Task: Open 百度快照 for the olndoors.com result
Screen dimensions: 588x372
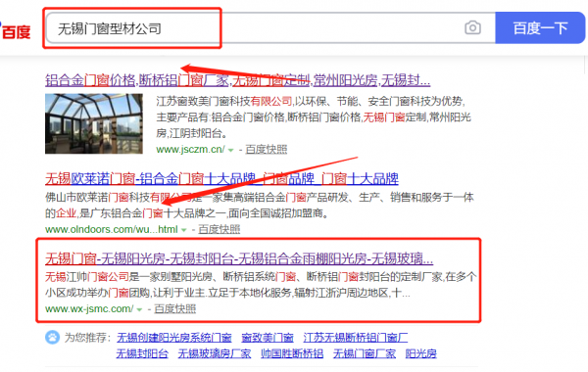Action: pyautogui.click(x=219, y=229)
